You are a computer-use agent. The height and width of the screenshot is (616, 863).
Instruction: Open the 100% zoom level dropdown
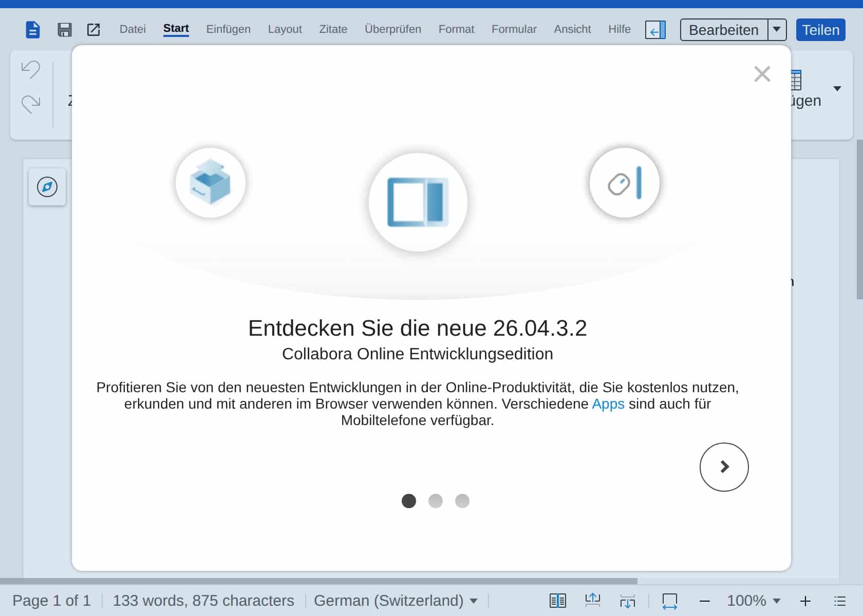coord(754,601)
